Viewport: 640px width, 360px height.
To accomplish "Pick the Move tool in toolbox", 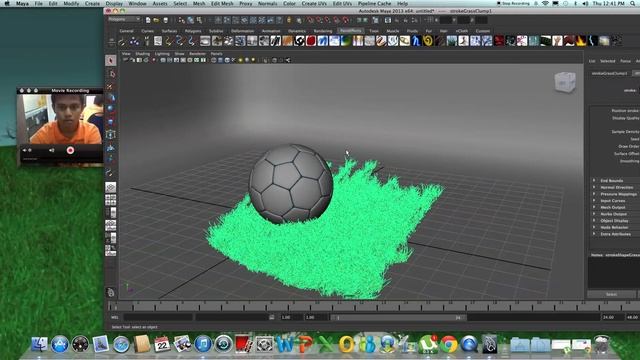I will click(x=111, y=98).
